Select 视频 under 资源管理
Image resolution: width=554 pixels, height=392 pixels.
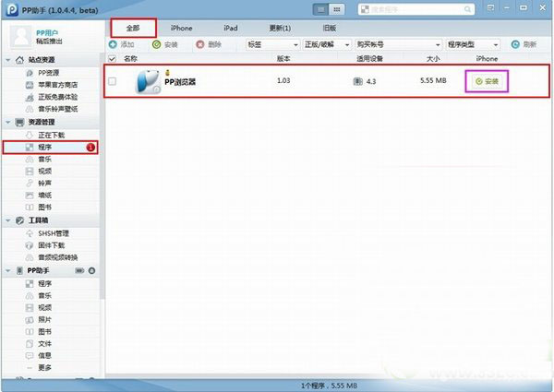[x=44, y=172]
